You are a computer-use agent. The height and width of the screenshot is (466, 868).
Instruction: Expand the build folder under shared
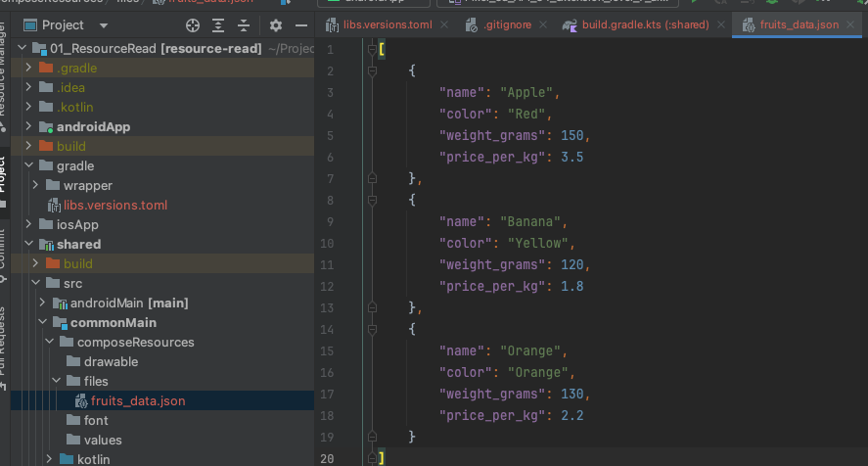point(35,263)
